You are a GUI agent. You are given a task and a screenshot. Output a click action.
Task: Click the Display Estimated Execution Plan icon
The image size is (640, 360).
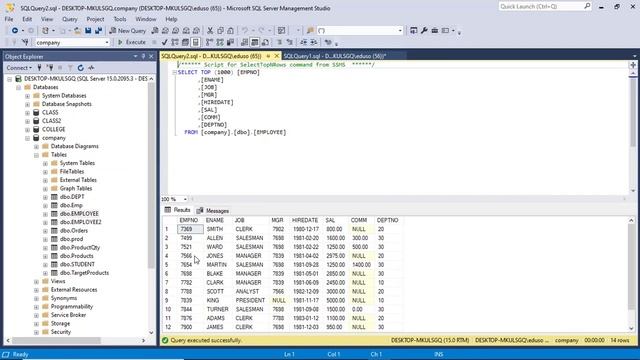pos(175,42)
